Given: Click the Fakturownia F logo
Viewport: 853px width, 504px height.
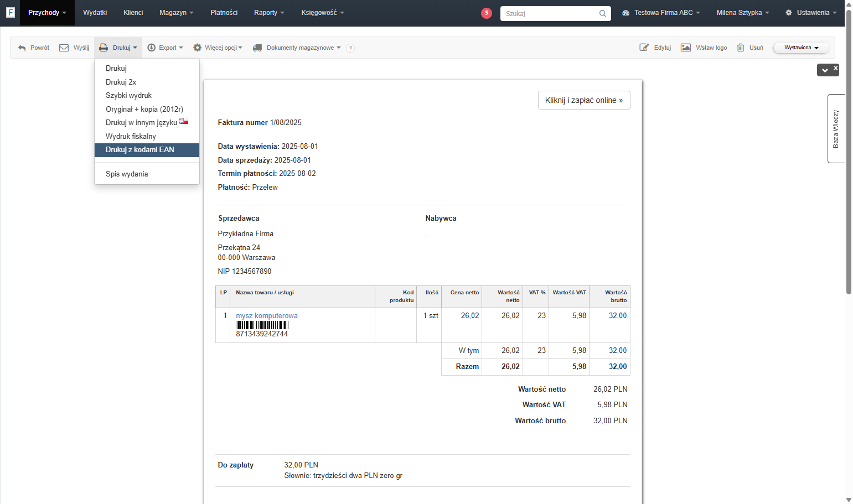Looking at the screenshot, I should click(10, 12).
